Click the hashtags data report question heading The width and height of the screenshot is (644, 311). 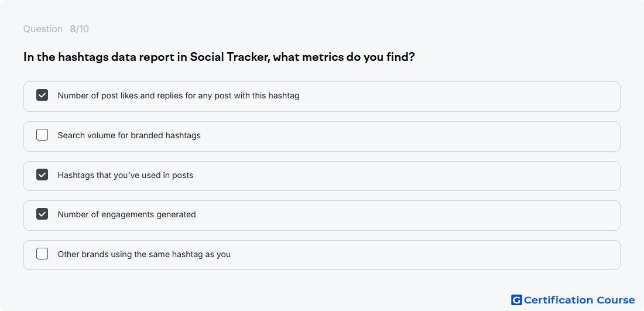tap(219, 57)
